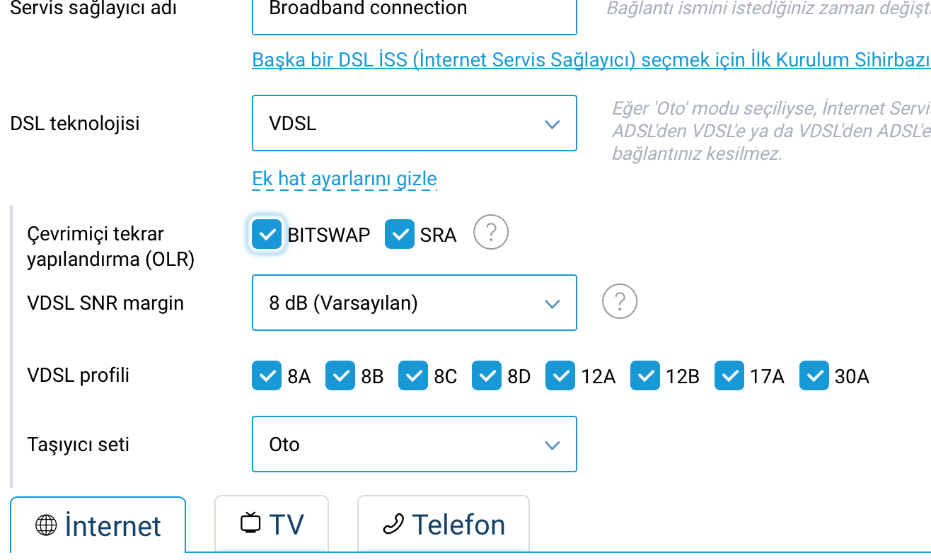This screenshot has height=560, width=931.
Task: Click the help icon next to SRA
Action: coord(491,232)
